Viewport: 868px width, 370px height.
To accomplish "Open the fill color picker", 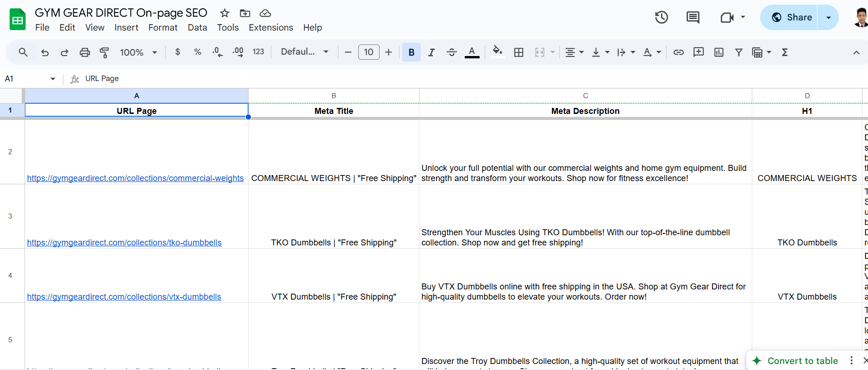I will (x=498, y=51).
